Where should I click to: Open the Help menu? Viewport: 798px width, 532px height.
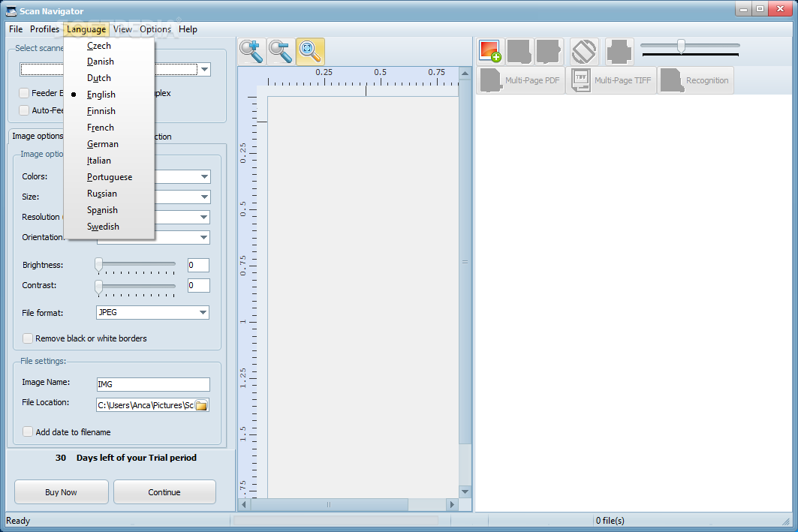(188, 29)
